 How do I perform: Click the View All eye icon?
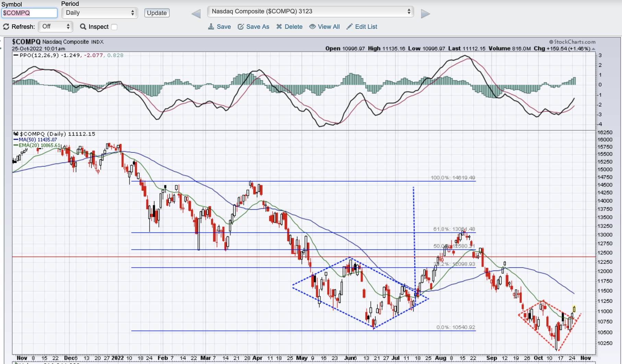[x=312, y=27]
